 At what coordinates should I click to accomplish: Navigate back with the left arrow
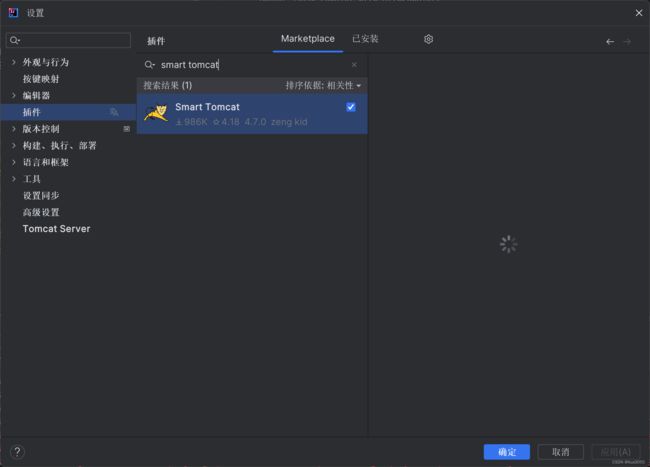click(x=610, y=41)
